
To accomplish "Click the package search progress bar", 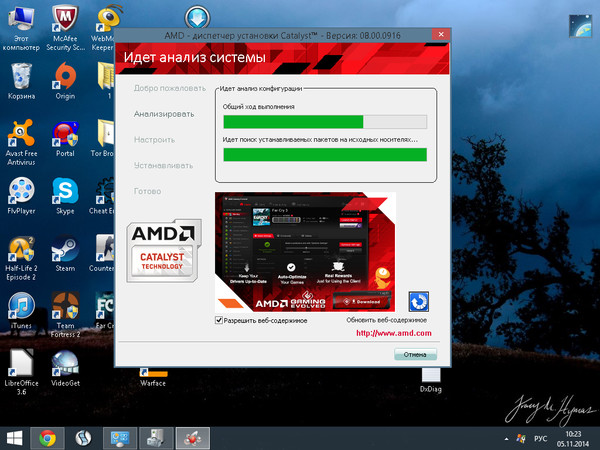I will click(x=325, y=155).
